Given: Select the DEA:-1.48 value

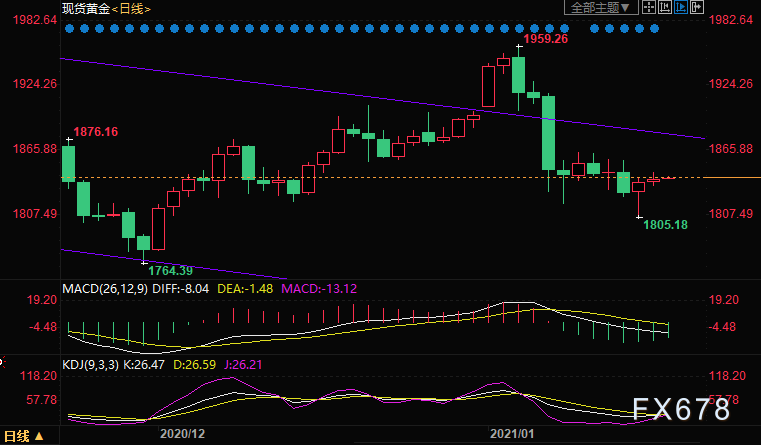Looking at the screenshot, I should (245, 289).
